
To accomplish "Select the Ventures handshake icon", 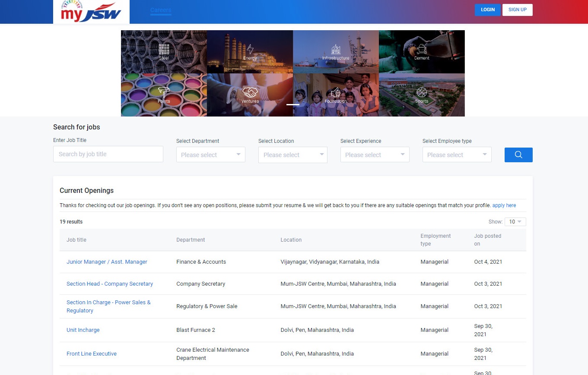I will pyautogui.click(x=250, y=92).
